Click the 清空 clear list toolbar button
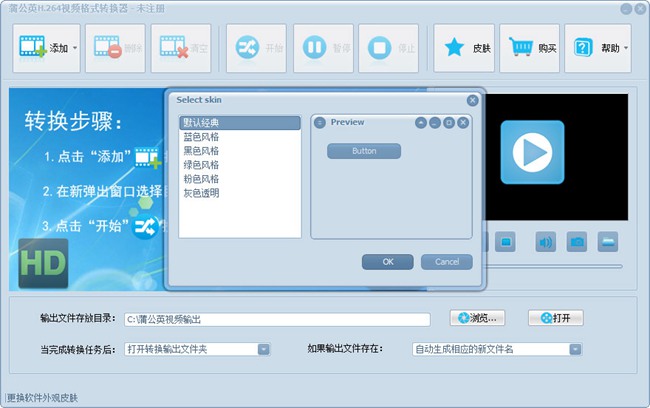 [x=181, y=48]
